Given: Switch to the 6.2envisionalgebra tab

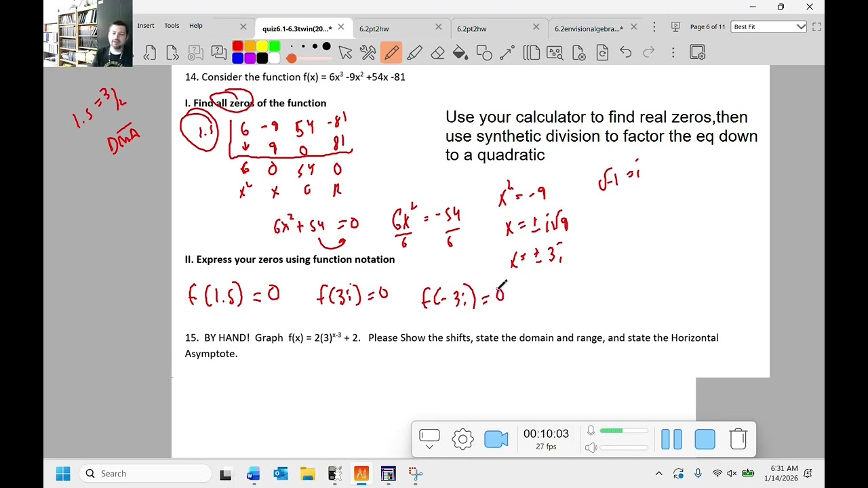Looking at the screenshot, I should pos(589,28).
